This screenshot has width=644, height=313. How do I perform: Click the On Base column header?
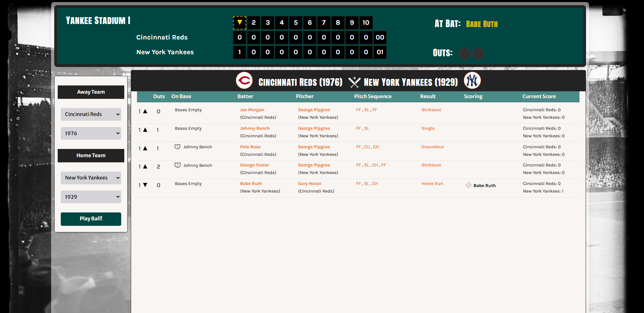point(181,96)
